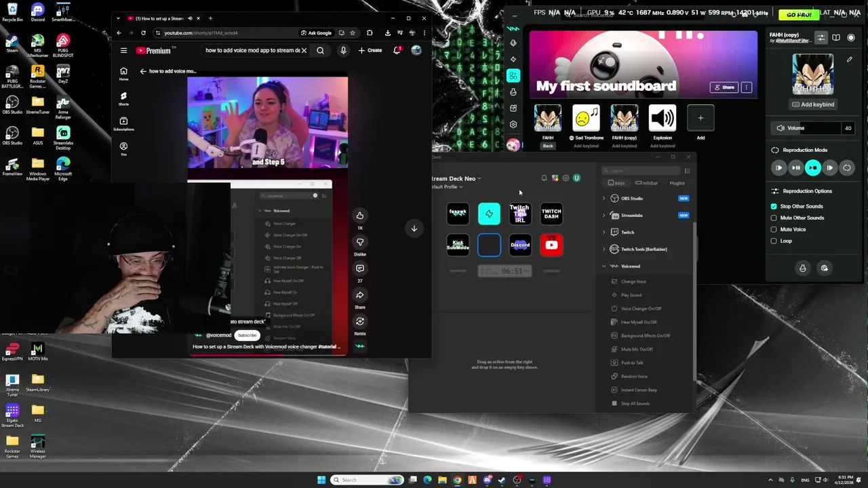Open Stream Deck preferences gear icon
The width and height of the screenshot is (868, 488).
[566, 178]
